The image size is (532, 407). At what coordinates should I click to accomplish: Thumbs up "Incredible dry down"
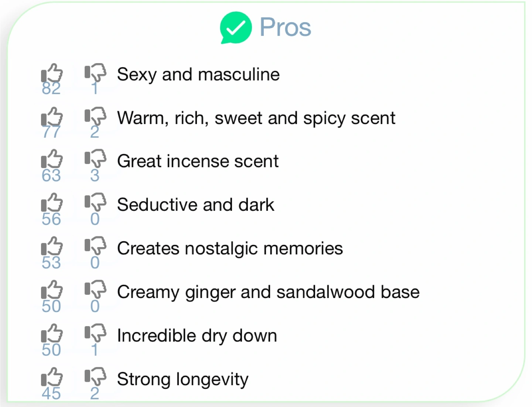click(x=52, y=333)
